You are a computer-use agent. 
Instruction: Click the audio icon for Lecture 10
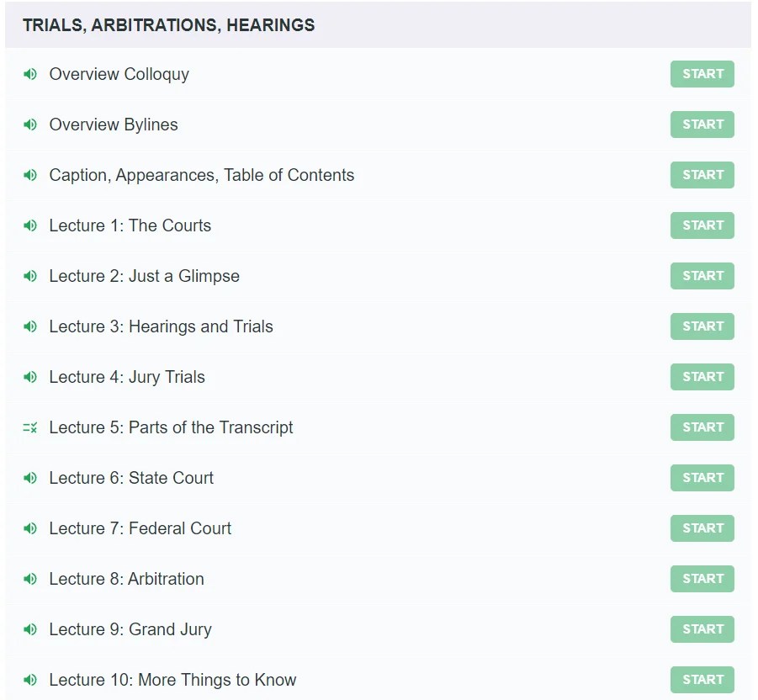click(30, 680)
